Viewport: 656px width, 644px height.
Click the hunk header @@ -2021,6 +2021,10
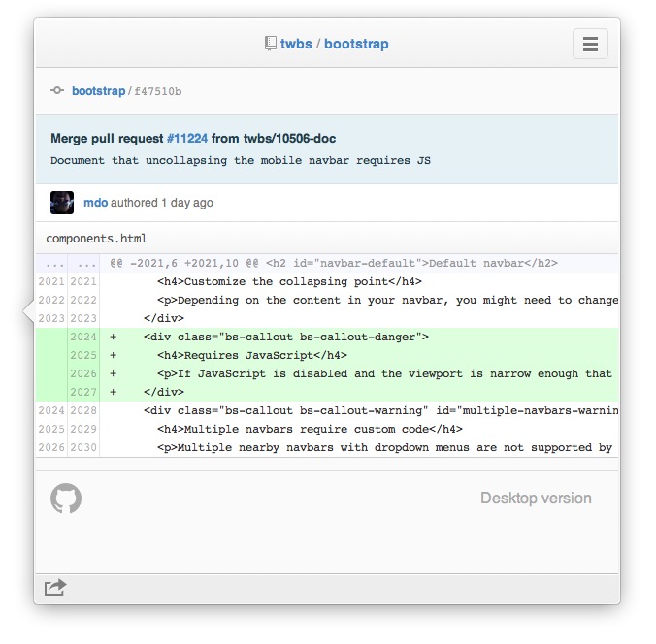pos(334,263)
